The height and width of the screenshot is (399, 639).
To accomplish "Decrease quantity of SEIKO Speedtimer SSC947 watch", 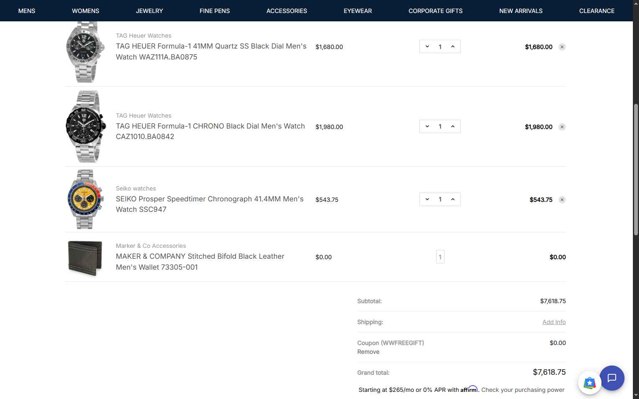I will tap(427, 199).
